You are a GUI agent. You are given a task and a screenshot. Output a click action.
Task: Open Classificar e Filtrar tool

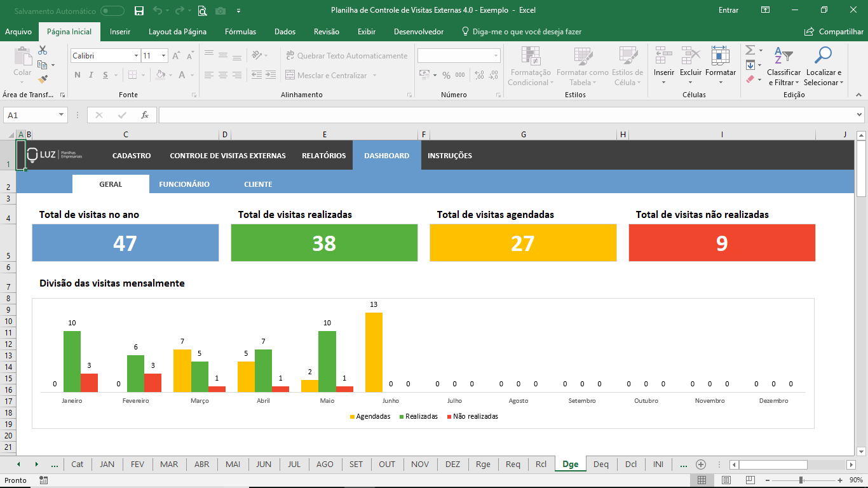783,56
